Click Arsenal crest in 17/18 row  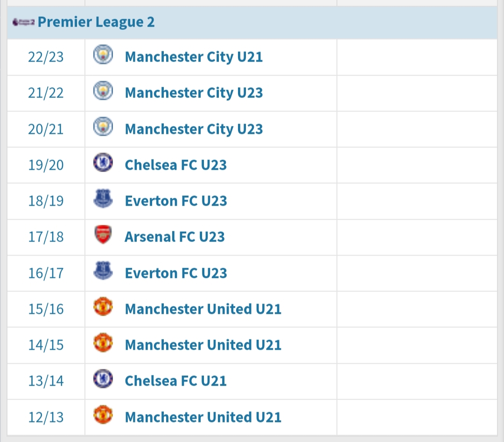[x=103, y=235]
